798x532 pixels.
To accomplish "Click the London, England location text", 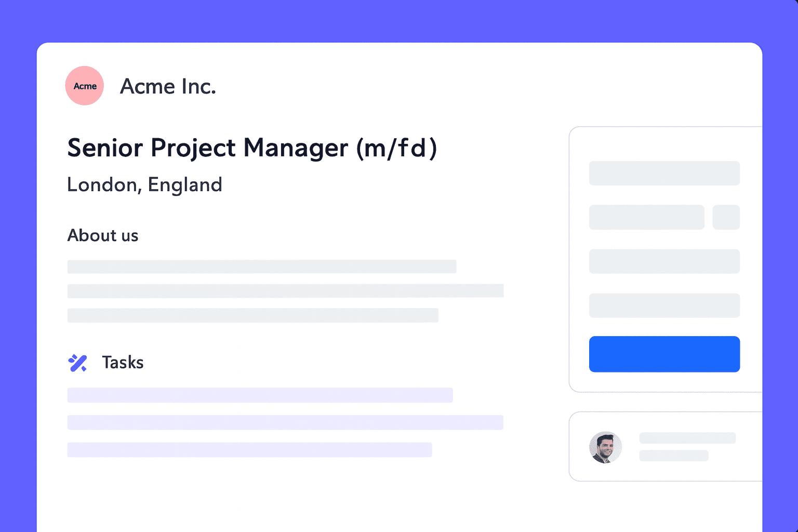I will [x=144, y=185].
